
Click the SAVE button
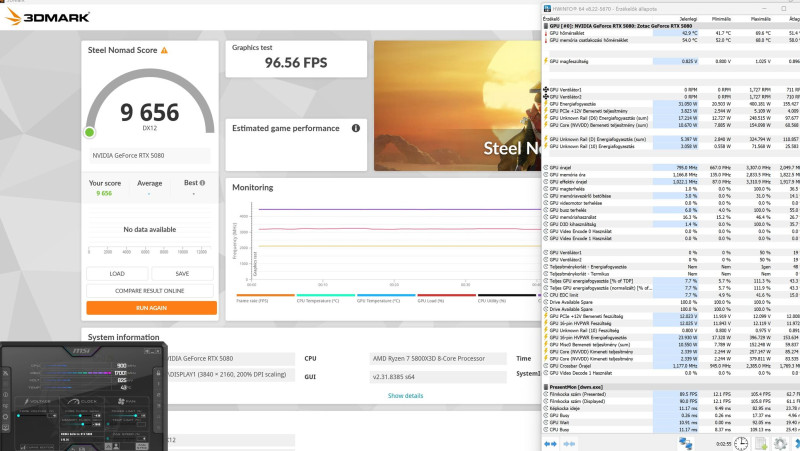click(182, 273)
